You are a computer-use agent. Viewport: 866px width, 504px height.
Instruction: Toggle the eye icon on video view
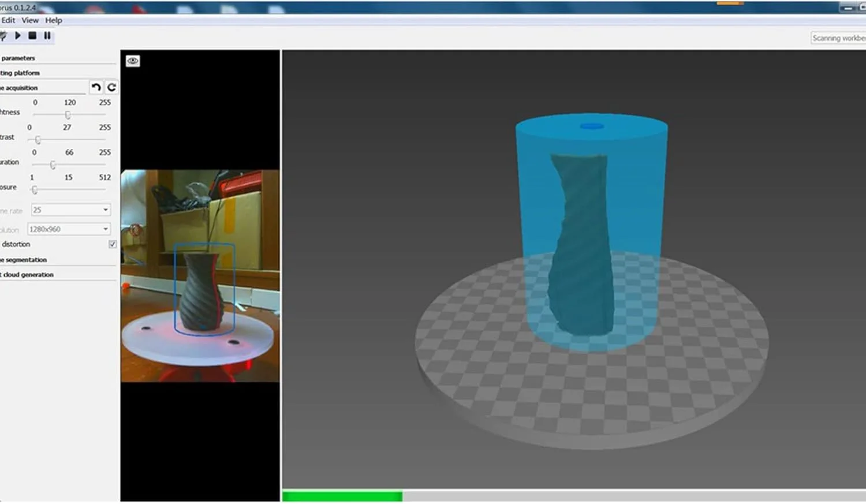133,61
